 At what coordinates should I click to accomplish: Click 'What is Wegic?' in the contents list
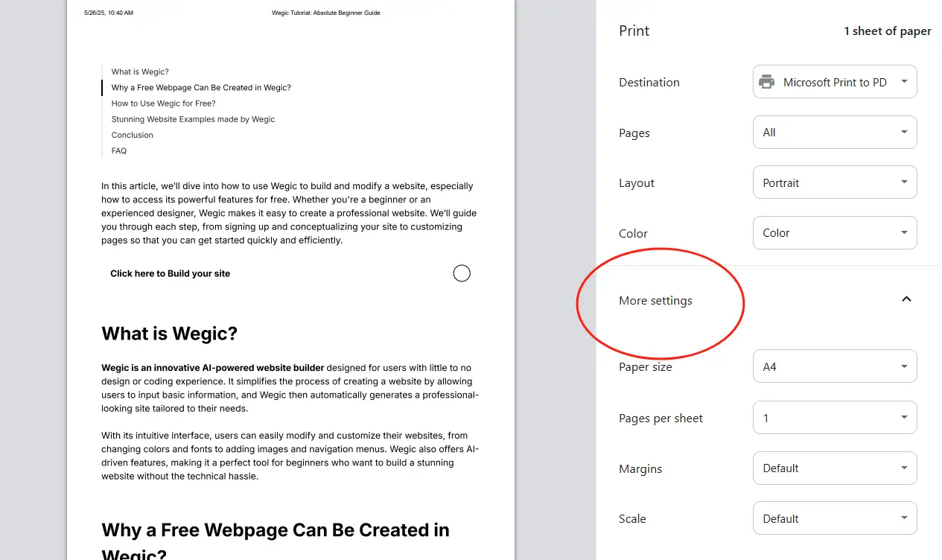pyautogui.click(x=140, y=72)
